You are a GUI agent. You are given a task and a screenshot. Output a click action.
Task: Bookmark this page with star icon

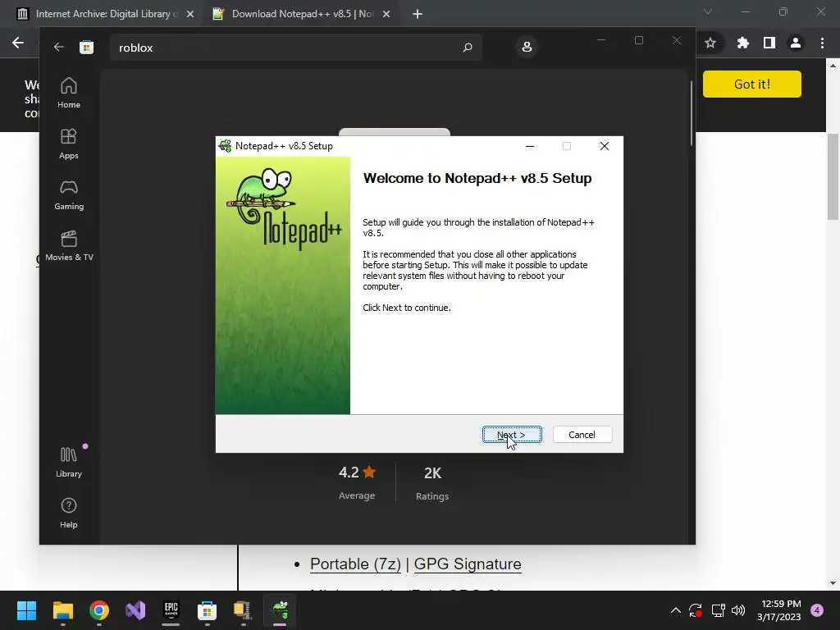pyautogui.click(x=710, y=43)
